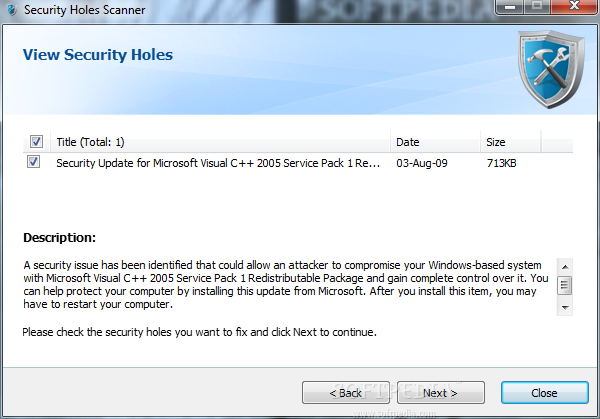Click the 713KB size cell
Viewport: 600px width, 419px height.
[x=501, y=163]
